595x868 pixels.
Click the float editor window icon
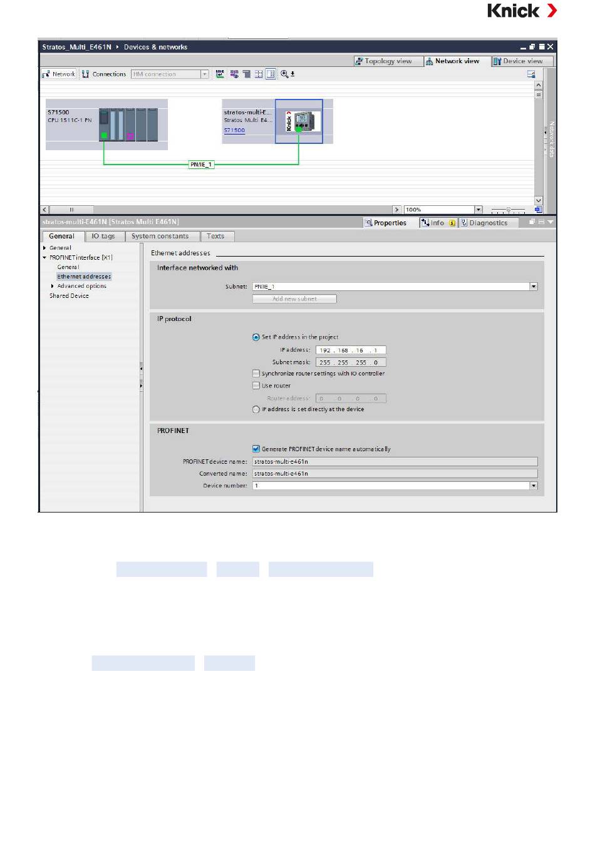point(532,47)
